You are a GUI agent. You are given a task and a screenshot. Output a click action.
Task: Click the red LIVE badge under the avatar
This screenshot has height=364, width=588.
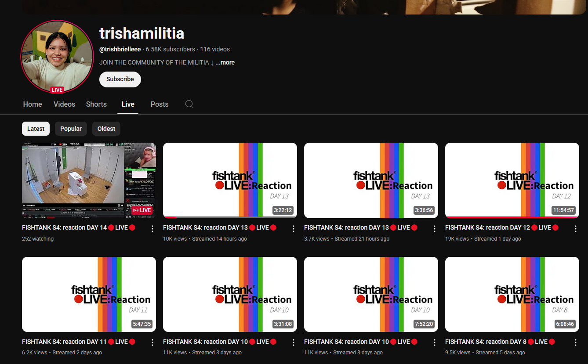57,90
